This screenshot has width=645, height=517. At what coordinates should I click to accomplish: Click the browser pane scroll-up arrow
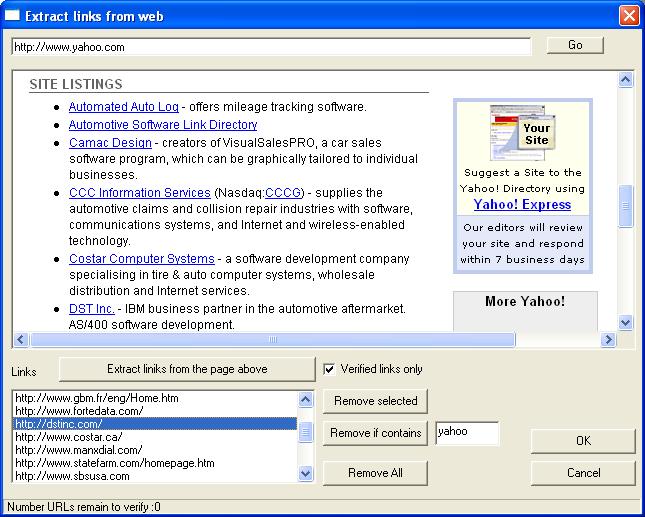click(x=625, y=79)
